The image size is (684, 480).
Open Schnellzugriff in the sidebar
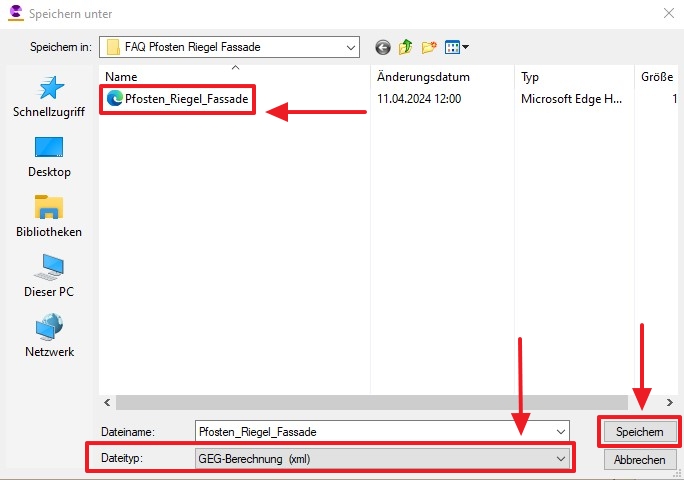point(49,97)
